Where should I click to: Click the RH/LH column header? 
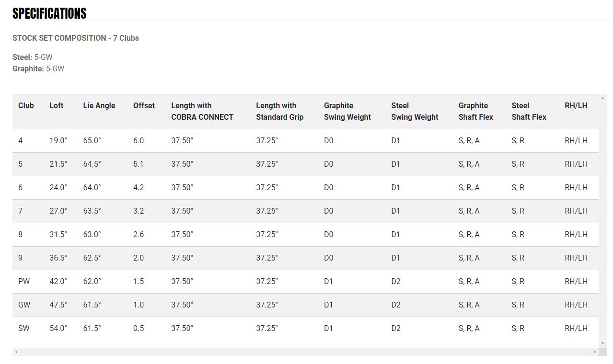tap(576, 106)
